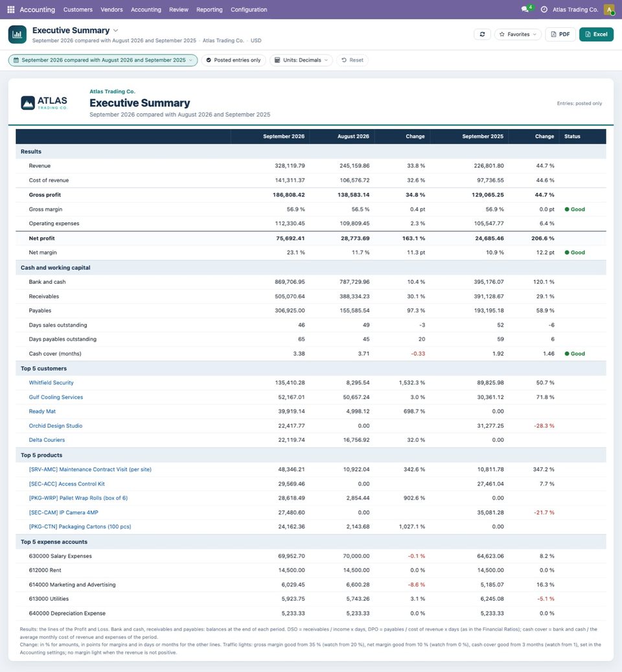
Task: Reset the report filters
Action: [x=352, y=60]
